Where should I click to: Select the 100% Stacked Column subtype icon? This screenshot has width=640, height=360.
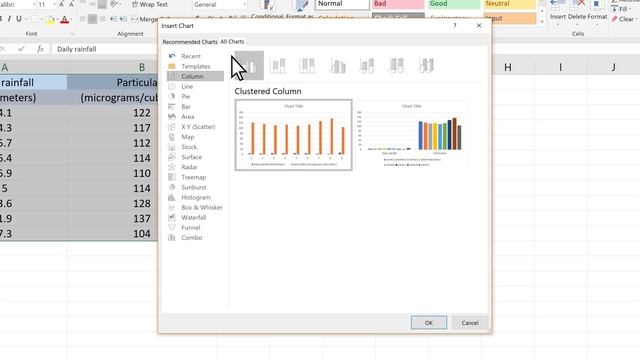(307, 65)
